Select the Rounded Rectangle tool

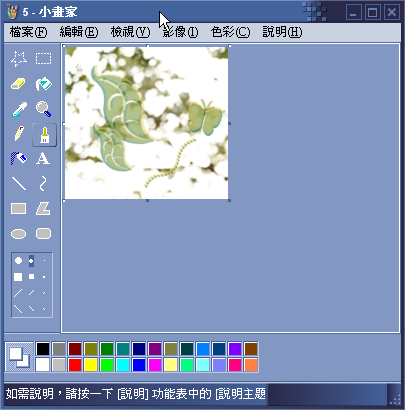click(44, 234)
